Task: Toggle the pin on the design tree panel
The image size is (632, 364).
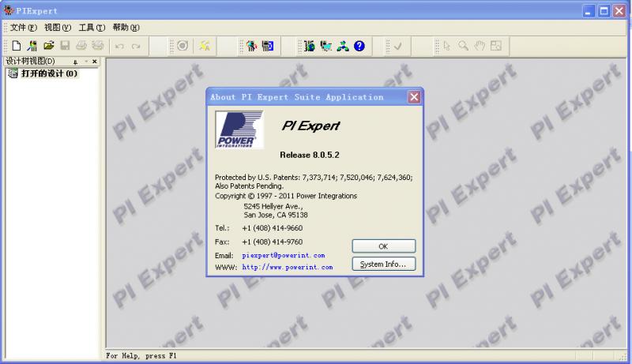Action: (76, 62)
